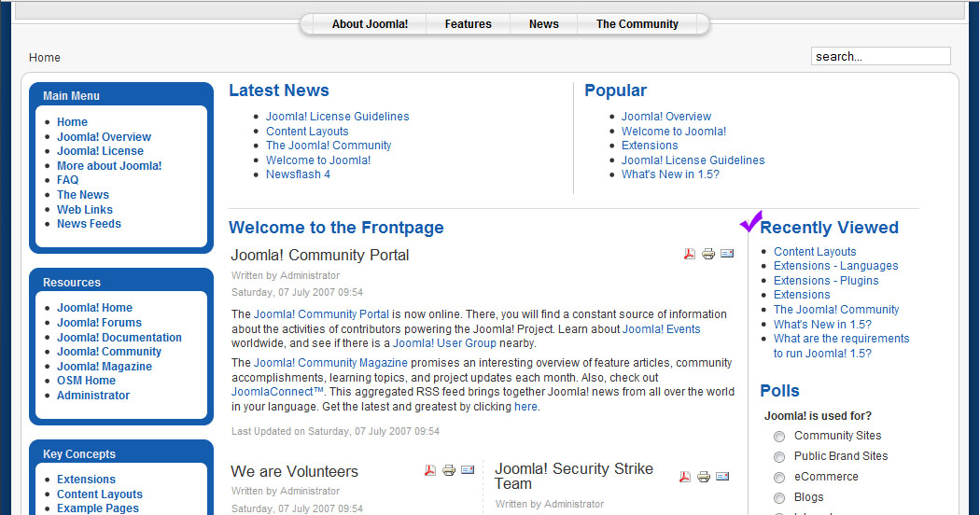Viewport: 980px width, 515px height.
Task: Open Content Layouts in Recently Viewed
Action: point(815,251)
